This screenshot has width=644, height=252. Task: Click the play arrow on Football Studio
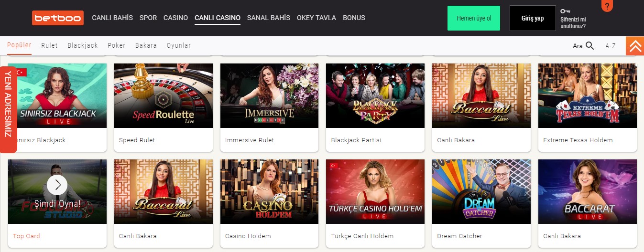[57, 184]
